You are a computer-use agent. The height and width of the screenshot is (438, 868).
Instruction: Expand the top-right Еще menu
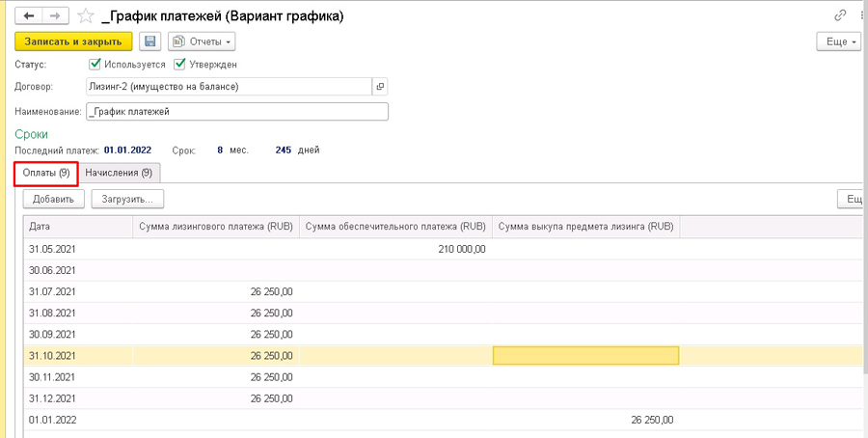839,41
